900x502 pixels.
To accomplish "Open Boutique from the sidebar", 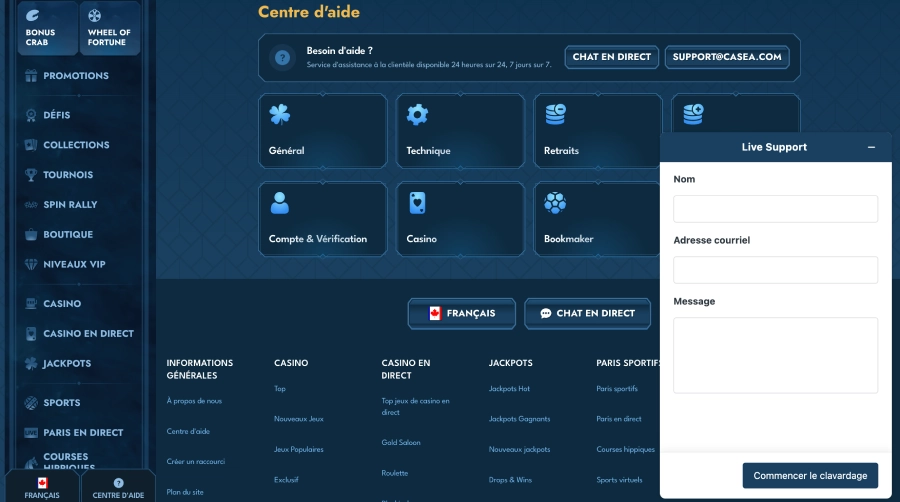I will tap(68, 234).
